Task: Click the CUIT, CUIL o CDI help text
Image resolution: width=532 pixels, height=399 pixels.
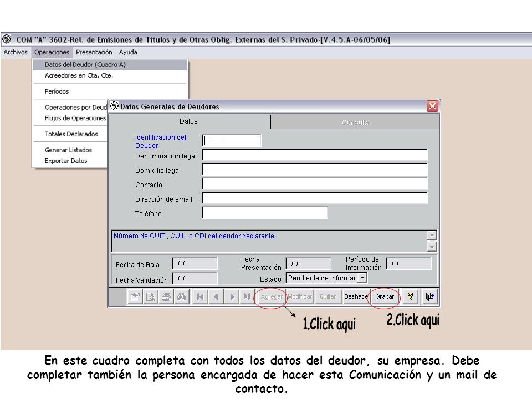Action: 195,236
